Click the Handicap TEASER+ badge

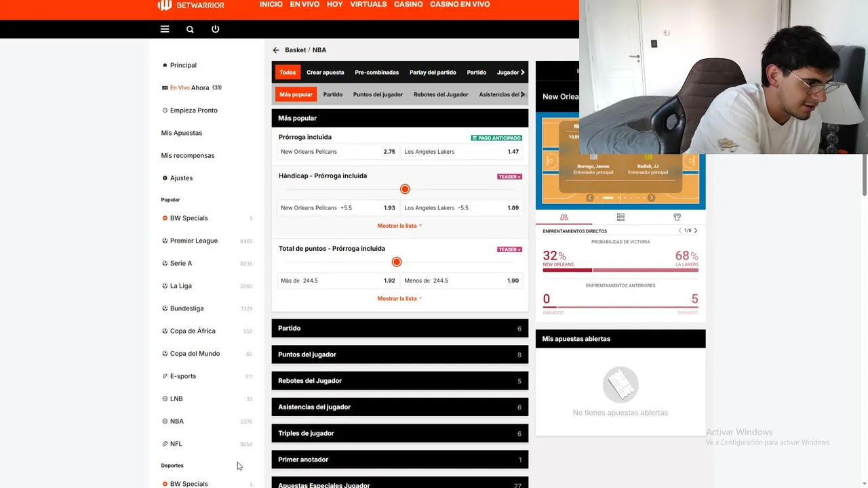click(x=510, y=177)
